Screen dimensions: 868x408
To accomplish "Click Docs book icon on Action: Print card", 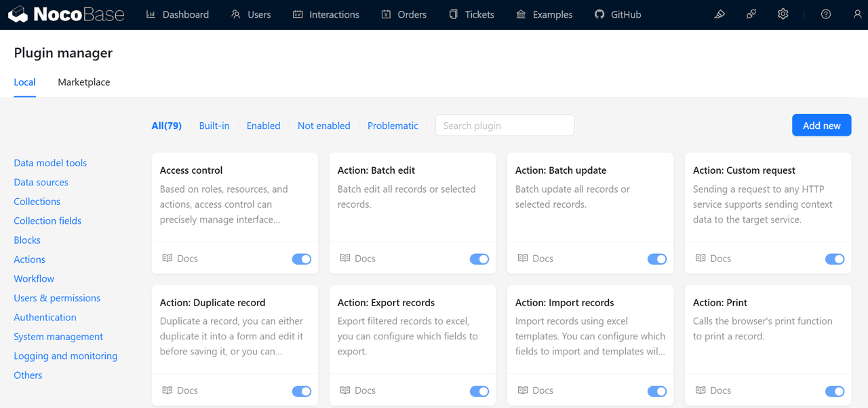I will [701, 390].
